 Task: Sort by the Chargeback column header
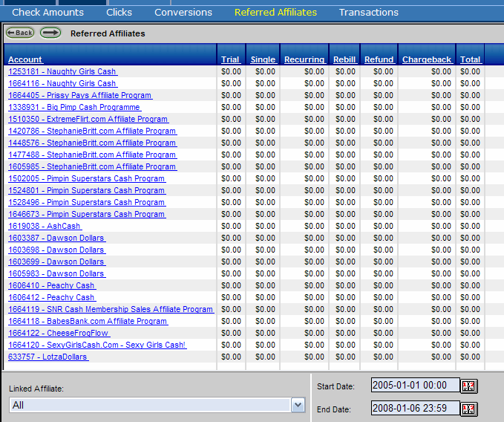coord(427,59)
